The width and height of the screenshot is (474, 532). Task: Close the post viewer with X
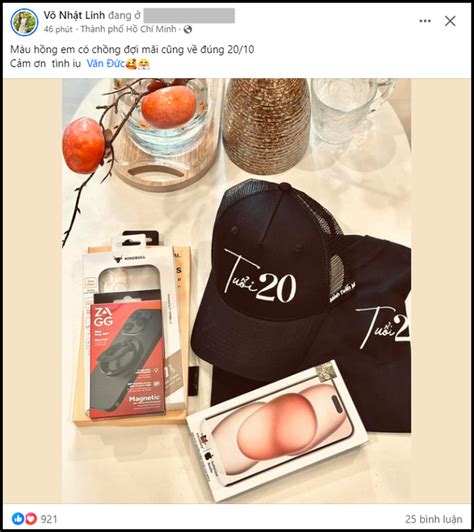coord(450,21)
